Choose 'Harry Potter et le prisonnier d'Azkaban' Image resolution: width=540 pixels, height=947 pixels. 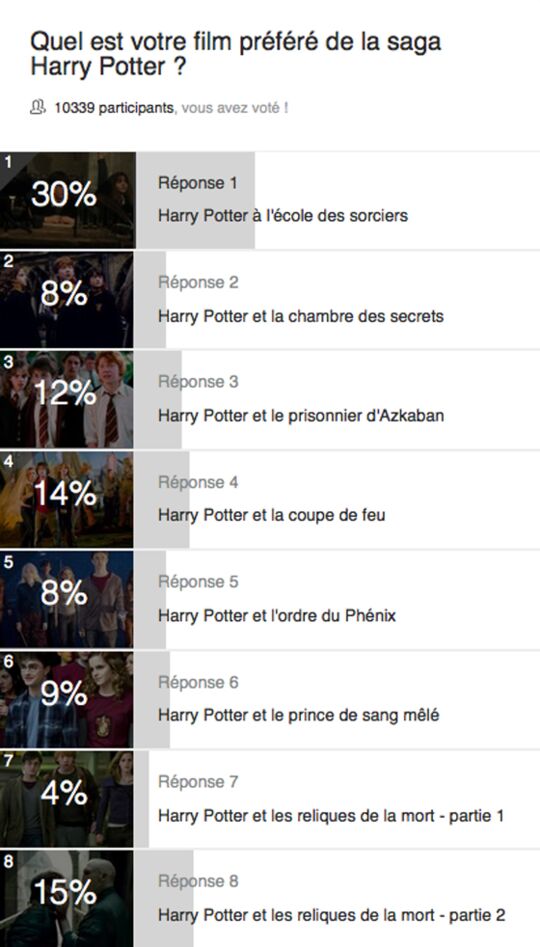301,416
